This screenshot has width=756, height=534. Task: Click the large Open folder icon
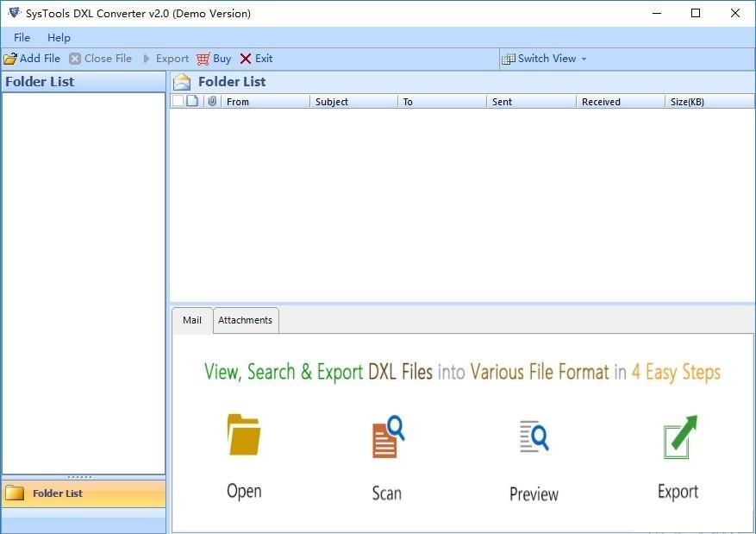(244, 435)
